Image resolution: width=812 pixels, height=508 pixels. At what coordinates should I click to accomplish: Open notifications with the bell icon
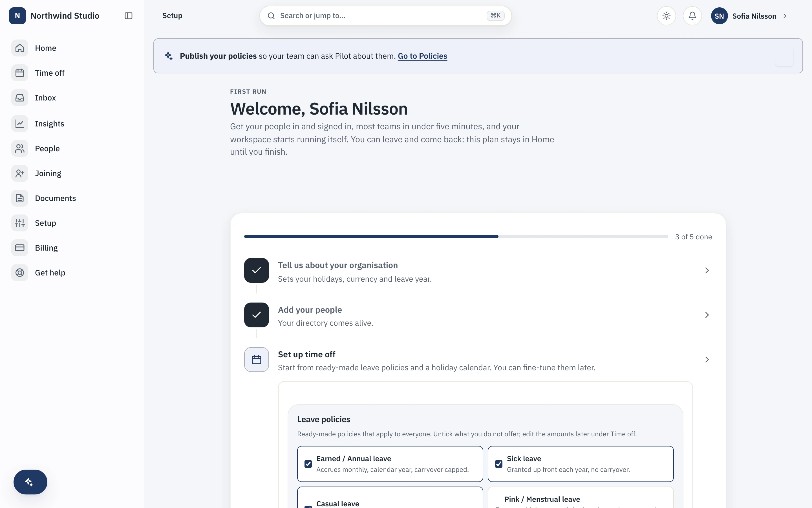[x=692, y=16]
